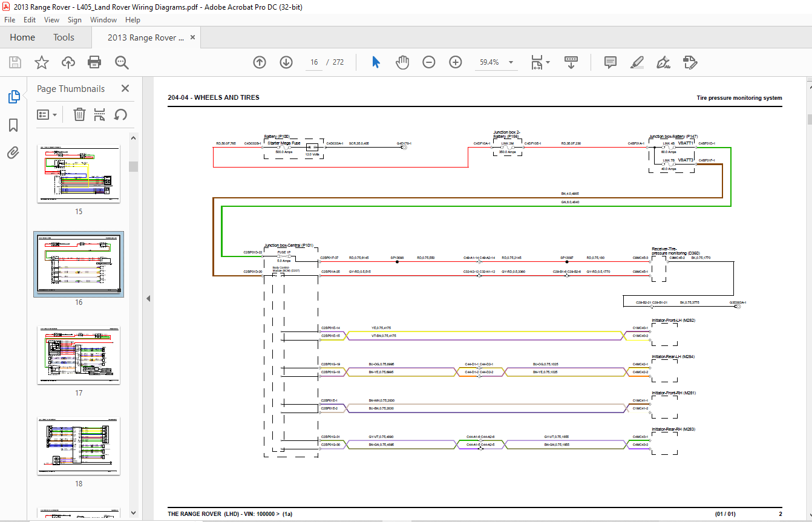Screen dimensions: 812x522
Task: Open the View menu
Action: pyautogui.click(x=52, y=20)
